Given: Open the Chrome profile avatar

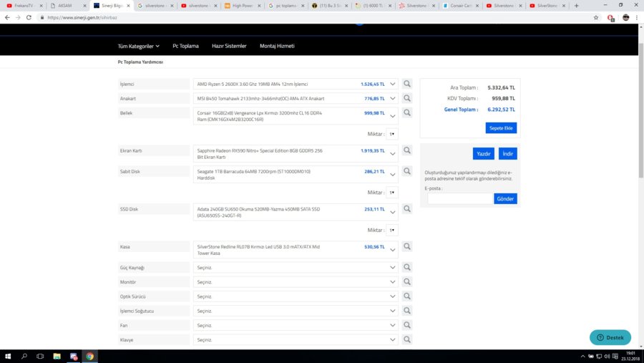Looking at the screenshot, I should [x=625, y=18].
